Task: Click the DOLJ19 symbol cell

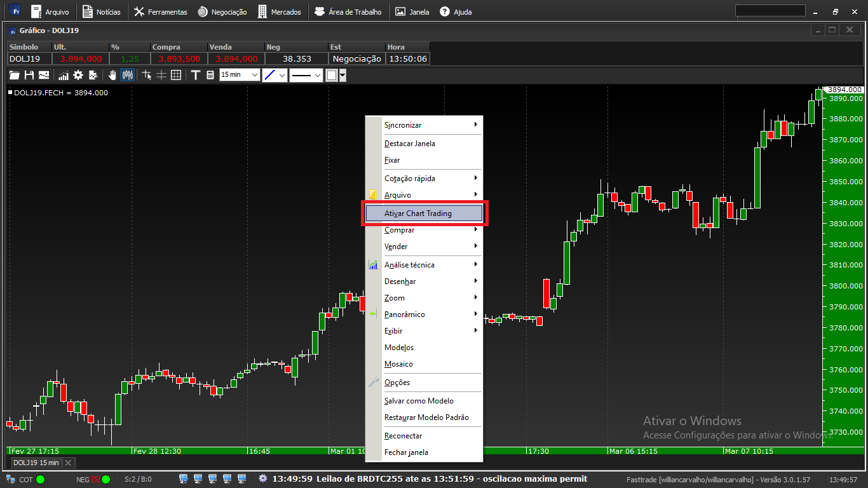Action: [29, 58]
